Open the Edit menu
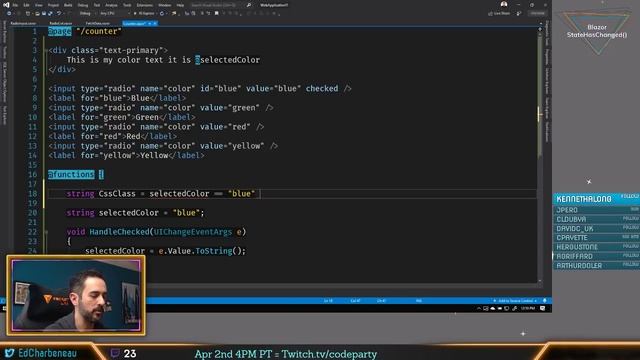This screenshot has width=640, height=360. point(27,5)
